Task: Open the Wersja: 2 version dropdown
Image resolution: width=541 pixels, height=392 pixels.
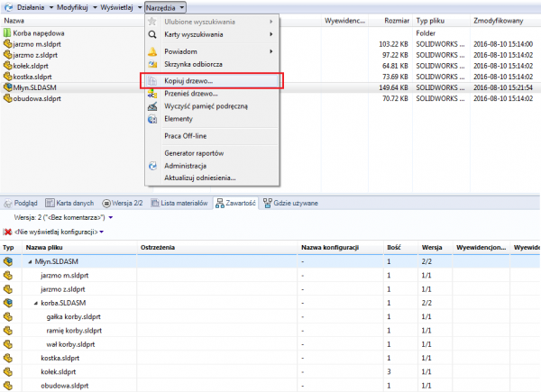Action: (111, 217)
